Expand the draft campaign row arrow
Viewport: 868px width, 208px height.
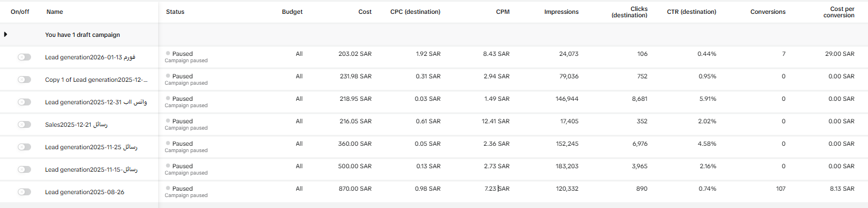coord(6,35)
